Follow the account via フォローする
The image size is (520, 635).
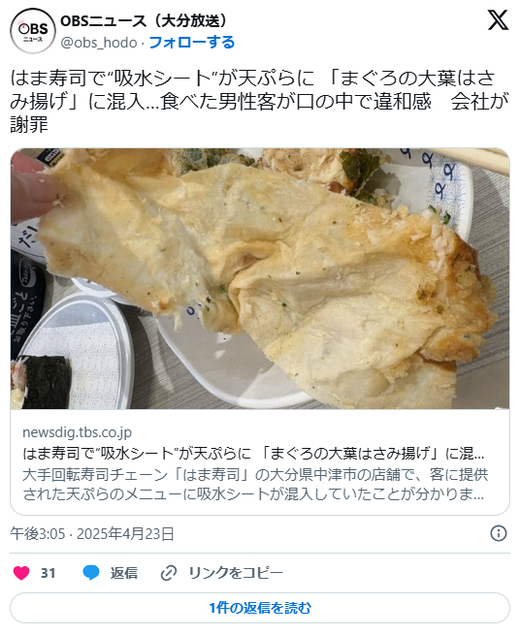[x=192, y=43]
